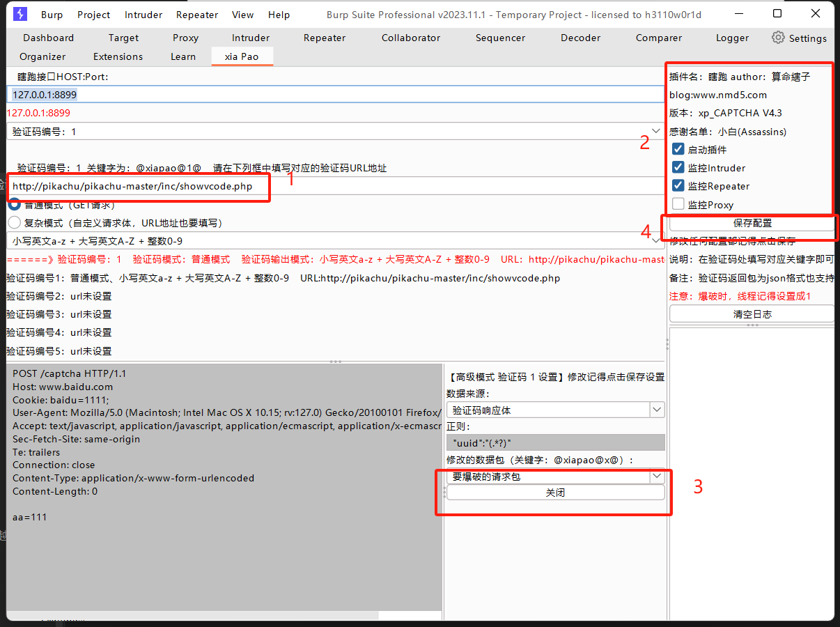Open the Project menu
This screenshot has height=627, width=840.
(x=94, y=15)
